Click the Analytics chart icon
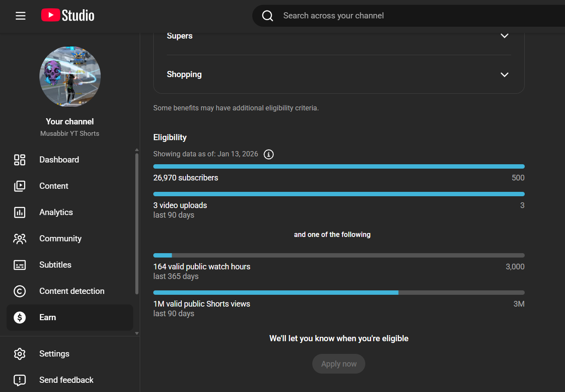The height and width of the screenshot is (392, 565). coord(20,212)
